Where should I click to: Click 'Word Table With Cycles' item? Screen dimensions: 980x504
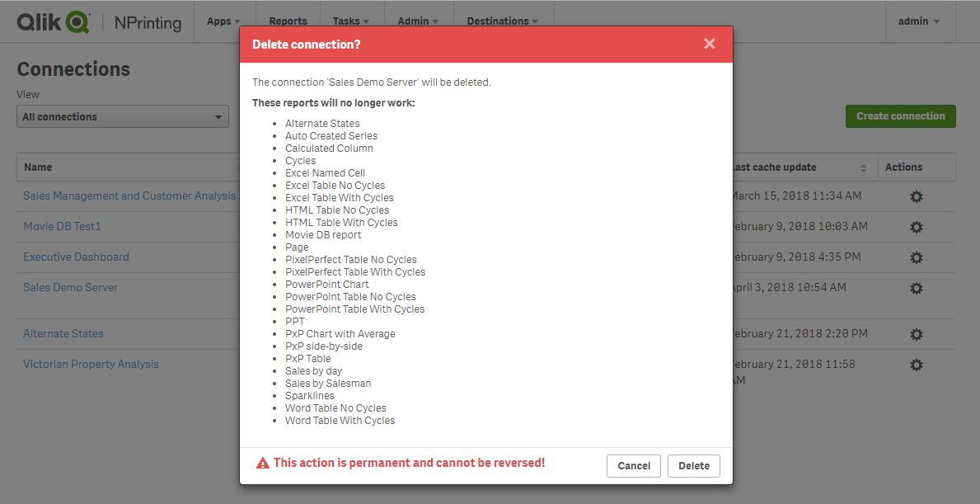(x=340, y=421)
